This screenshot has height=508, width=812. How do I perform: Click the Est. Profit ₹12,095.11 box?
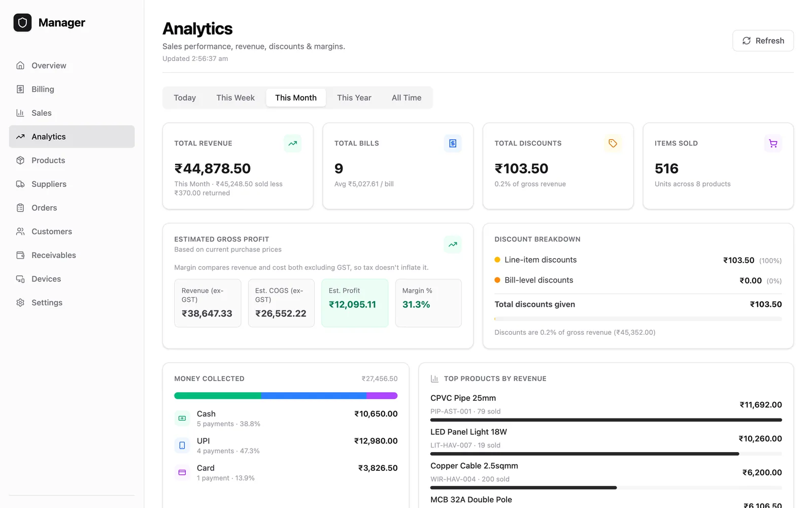(x=355, y=303)
